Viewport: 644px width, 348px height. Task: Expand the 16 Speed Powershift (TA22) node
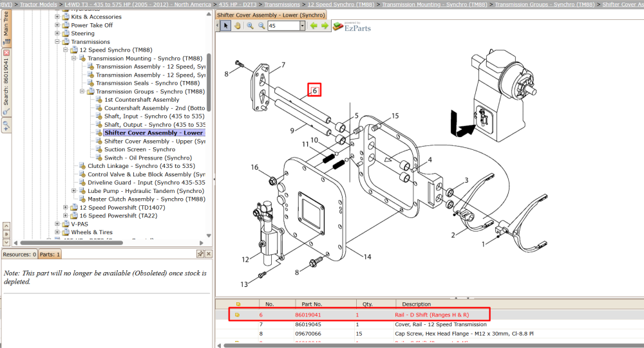pyautogui.click(x=65, y=216)
